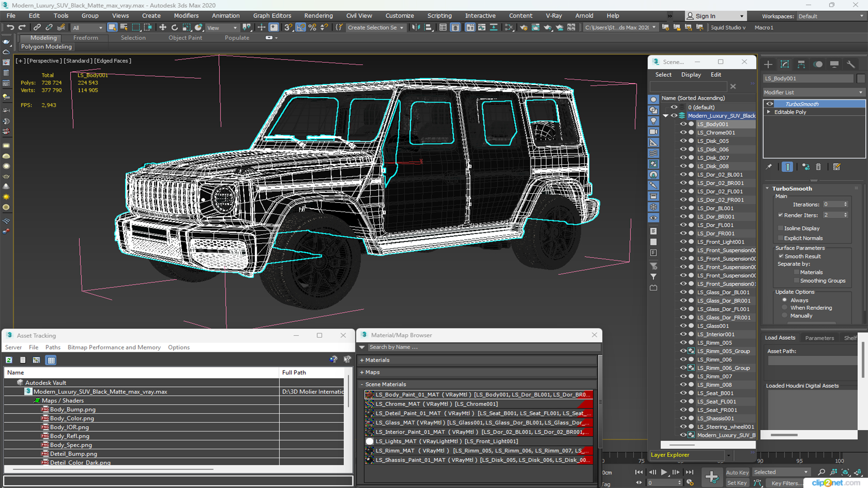Open the Hierarchy tab in the command panel
The height and width of the screenshot is (488, 868).
801,64
